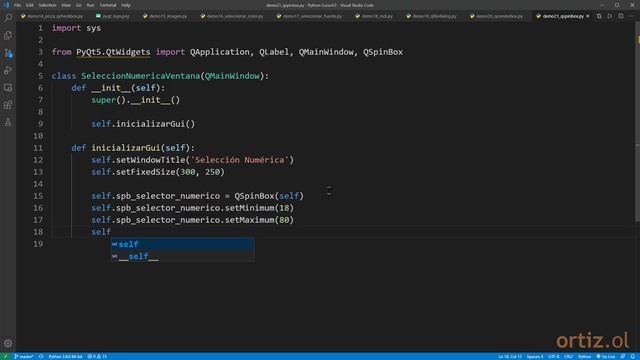Choose 'self' autocomplete suggestion
The height and width of the screenshot is (360, 640).
click(183, 244)
